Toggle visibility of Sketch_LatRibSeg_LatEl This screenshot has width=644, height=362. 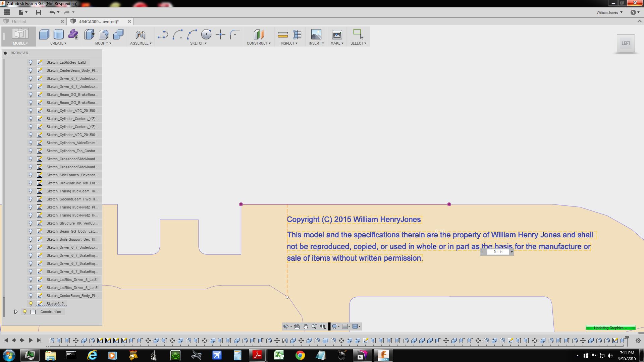pos(31,62)
